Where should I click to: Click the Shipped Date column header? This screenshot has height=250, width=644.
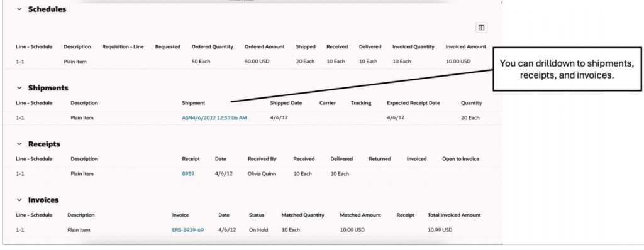[286, 103]
